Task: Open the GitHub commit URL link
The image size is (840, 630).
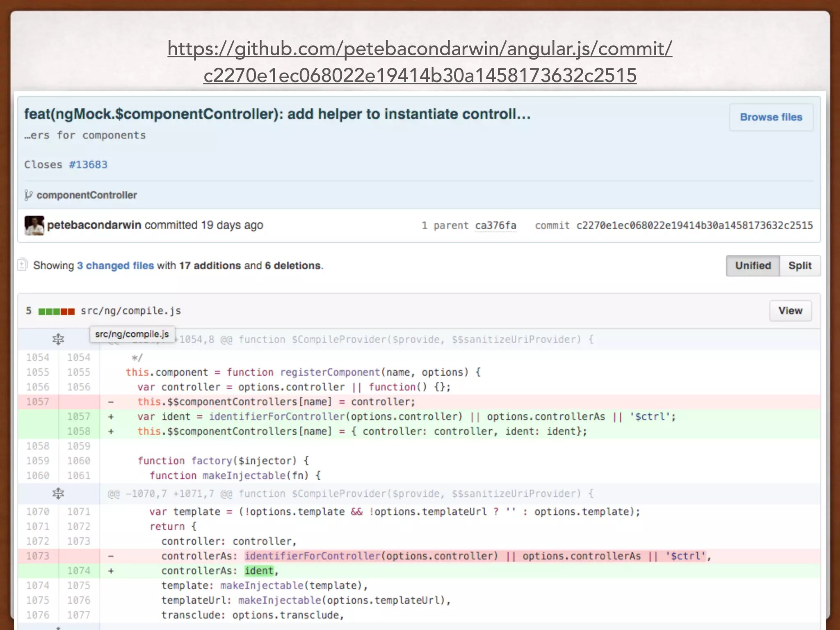Action: pos(420,62)
